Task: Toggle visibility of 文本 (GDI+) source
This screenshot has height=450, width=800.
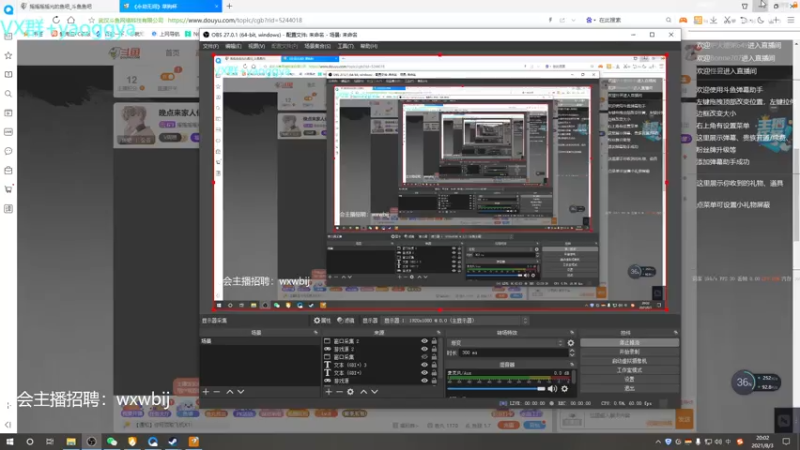Action: [x=424, y=372]
